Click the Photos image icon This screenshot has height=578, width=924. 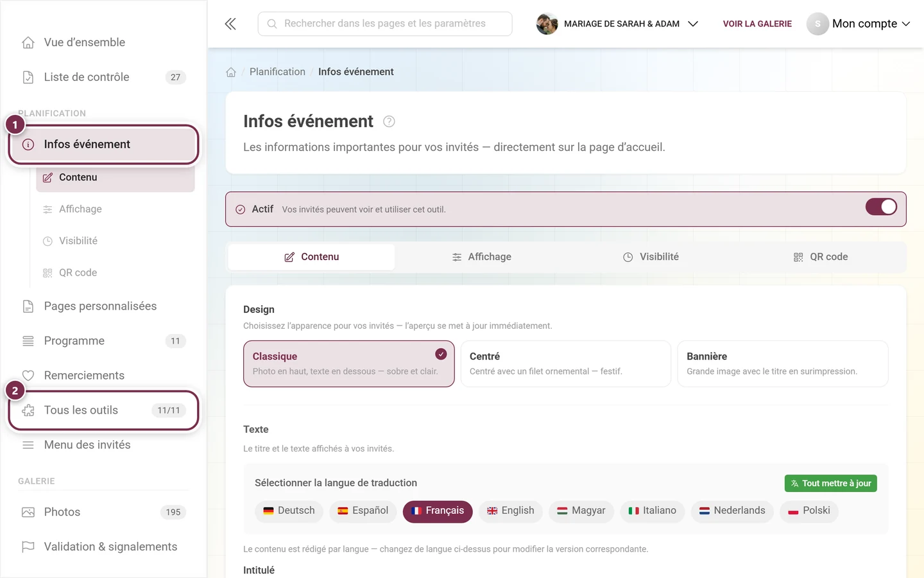[28, 512]
